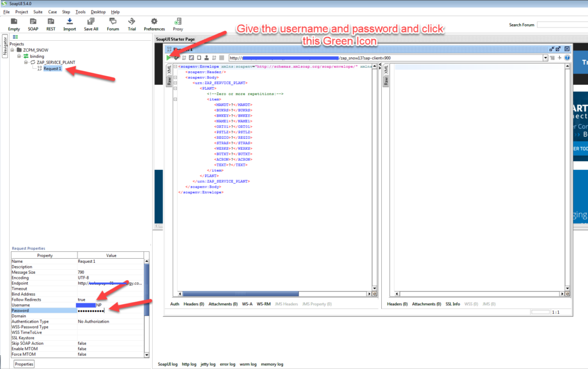
Task: Click the Request Properties vertical scrollbar thumb
Action: [x=146, y=290]
